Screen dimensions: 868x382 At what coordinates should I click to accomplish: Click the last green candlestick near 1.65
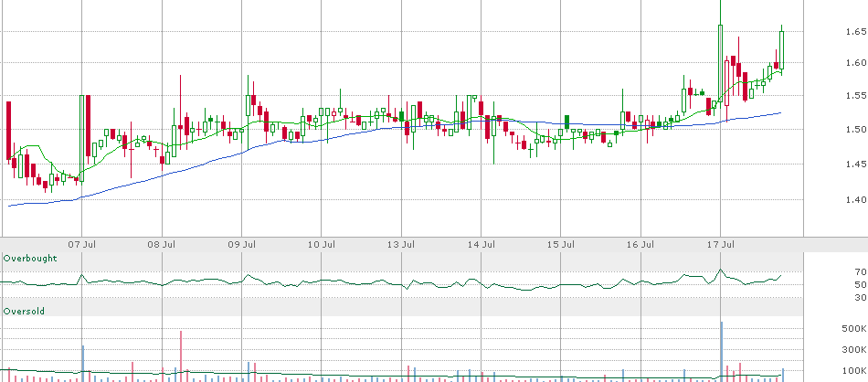click(781, 50)
